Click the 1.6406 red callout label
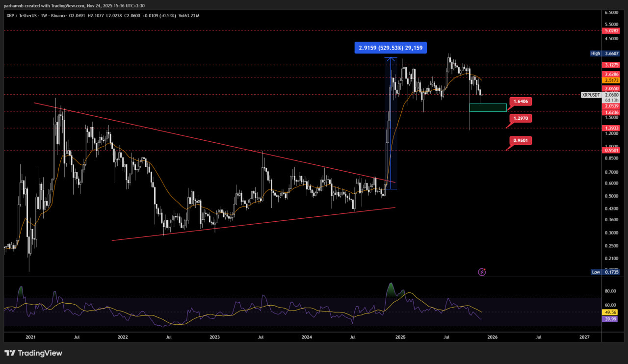 point(520,102)
